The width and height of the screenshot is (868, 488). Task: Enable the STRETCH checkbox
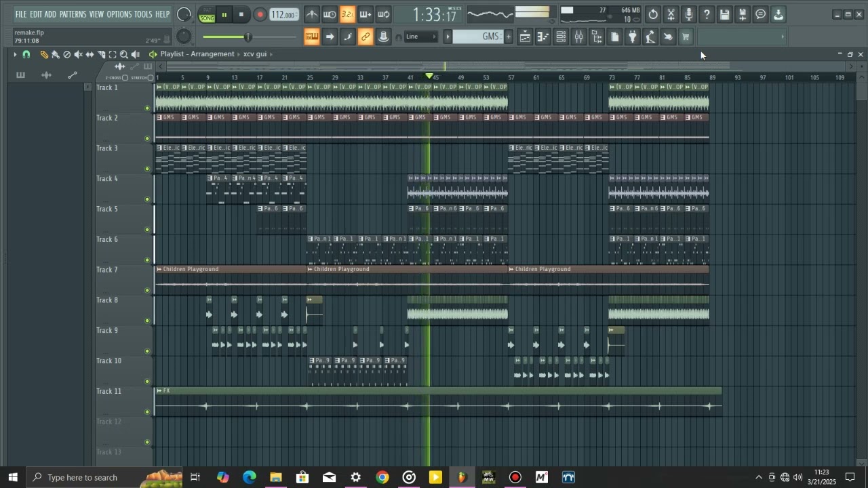pyautogui.click(x=152, y=78)
